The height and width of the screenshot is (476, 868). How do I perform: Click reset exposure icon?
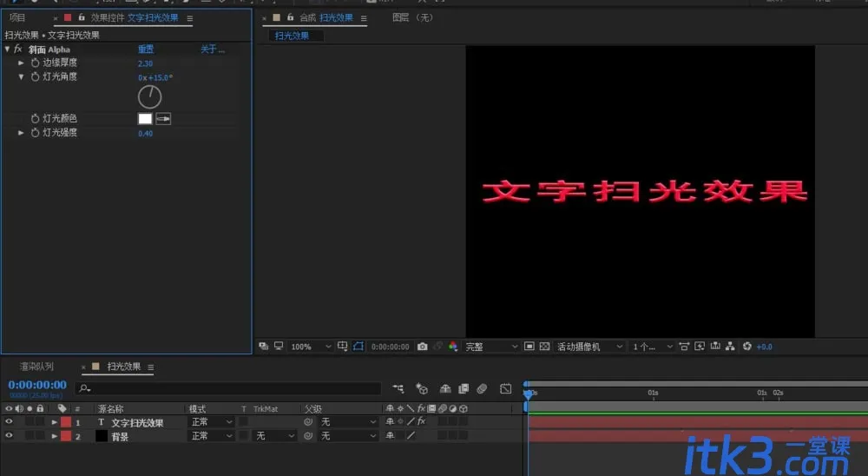tap(747, 347)
